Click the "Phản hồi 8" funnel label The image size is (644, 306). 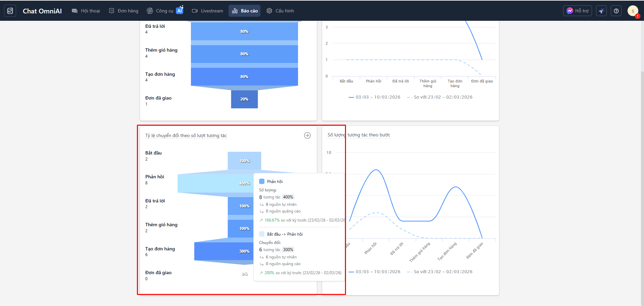tap(155, 180)
